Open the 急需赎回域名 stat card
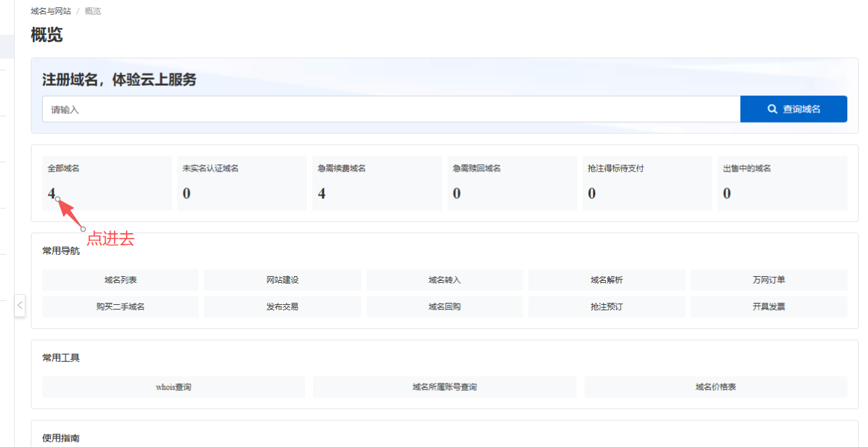The image size is (868, 447). click(512, 183)
